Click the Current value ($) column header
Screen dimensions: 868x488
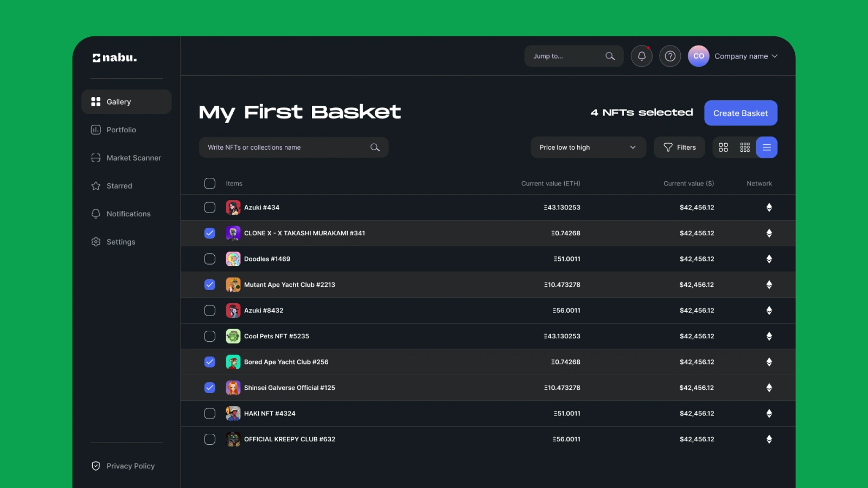[688, 184]
